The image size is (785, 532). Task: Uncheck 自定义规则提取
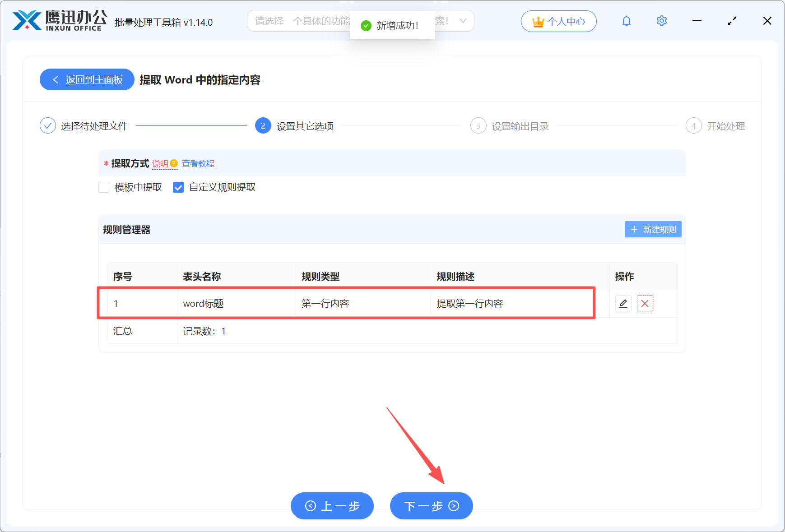(178, 187)
